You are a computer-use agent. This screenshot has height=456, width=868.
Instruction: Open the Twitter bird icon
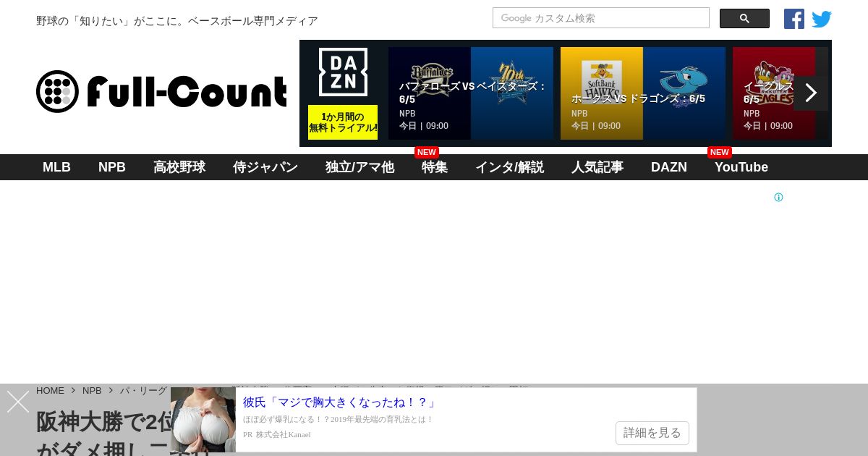[822, 19]
